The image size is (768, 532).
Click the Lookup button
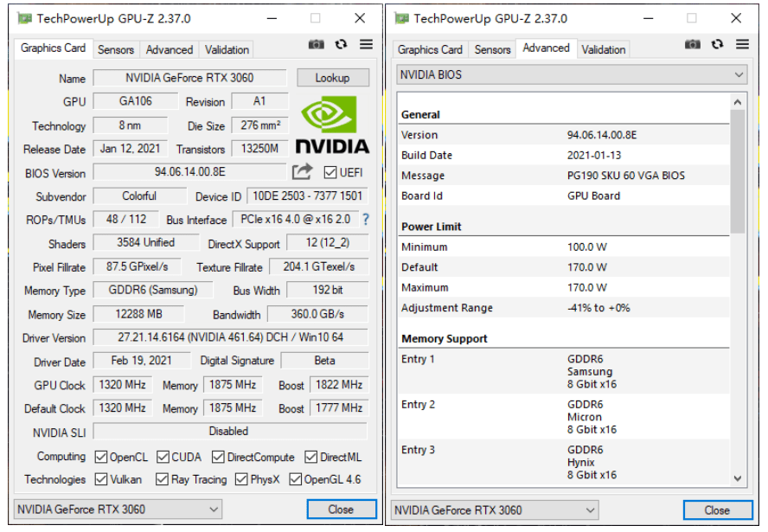click(x=333, y=78)
